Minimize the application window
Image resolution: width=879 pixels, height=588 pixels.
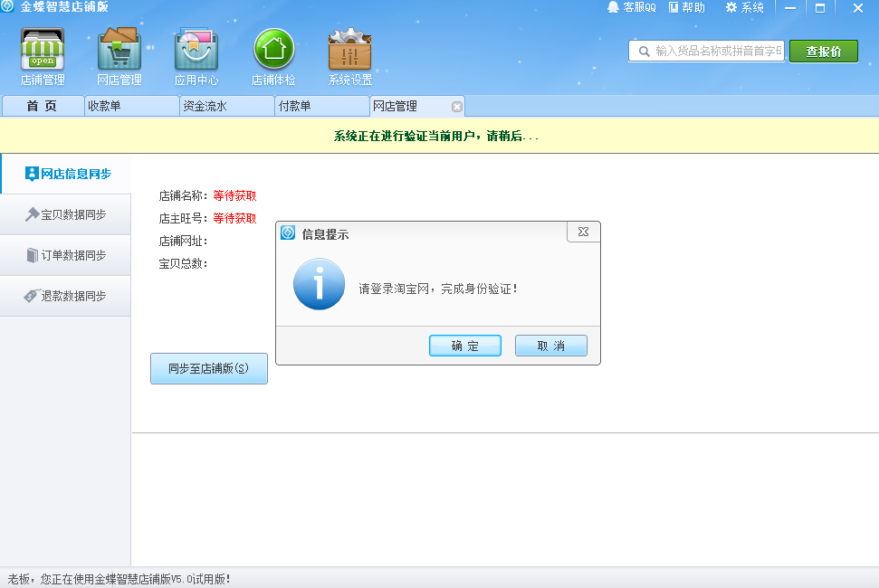(790, 8)
